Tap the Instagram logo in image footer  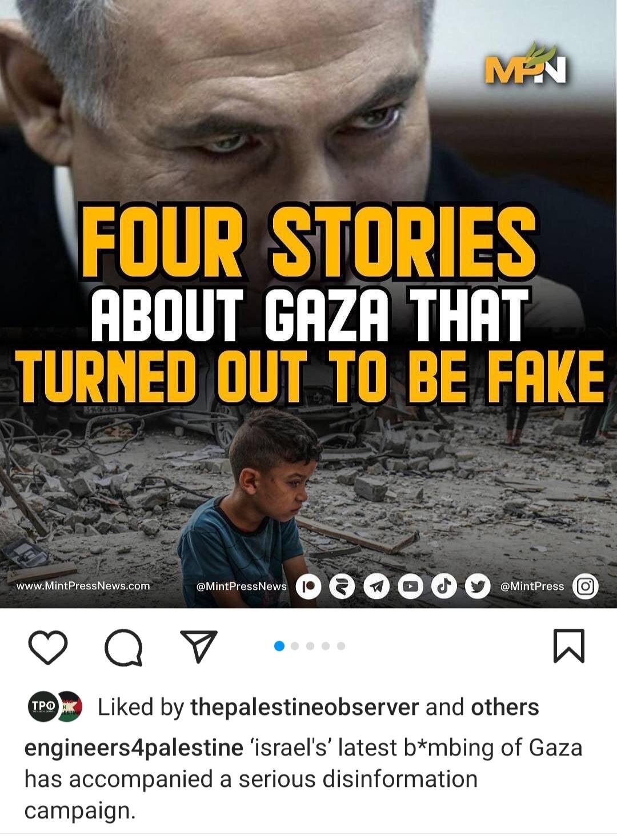(x=585, y=586)
